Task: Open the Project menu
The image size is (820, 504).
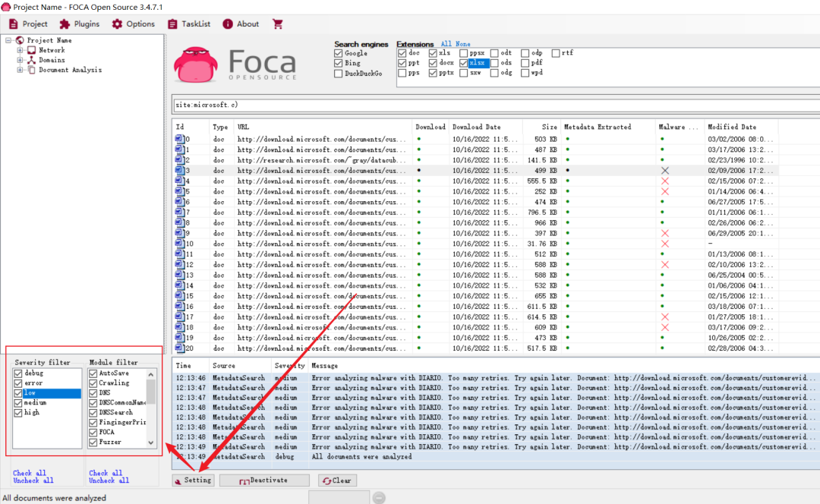Action: pos(28,24)
